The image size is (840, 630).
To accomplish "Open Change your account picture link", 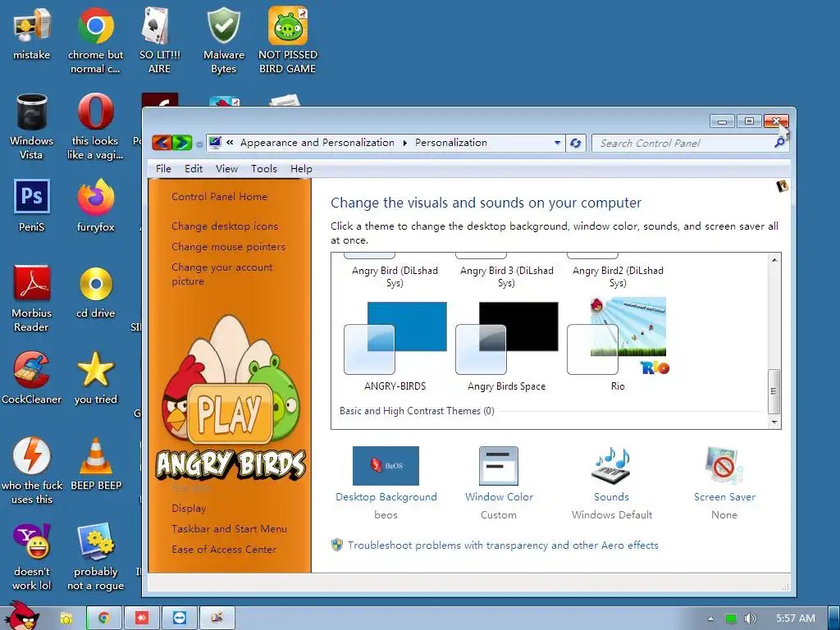I will point(221,274).
